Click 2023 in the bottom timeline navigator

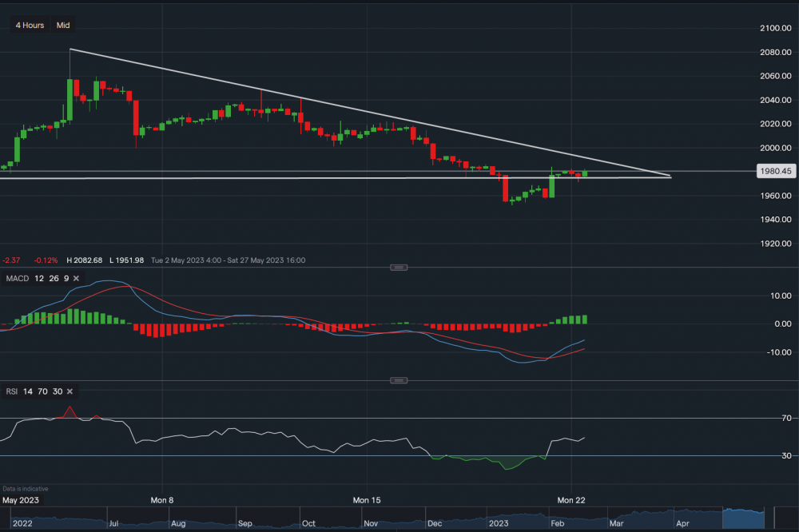[x=497, y=524]
